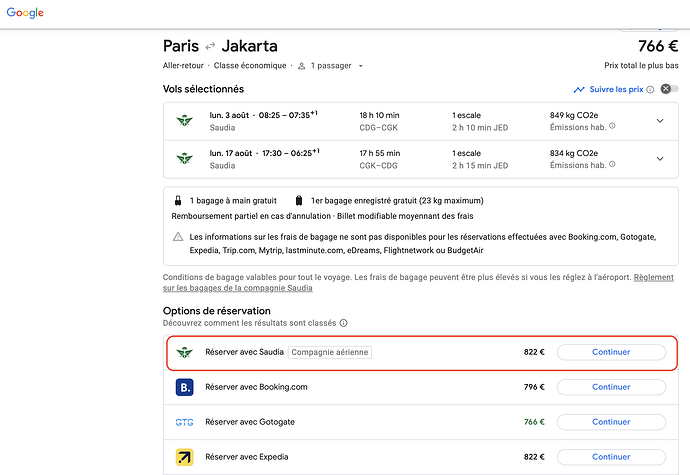Click the 18 h 10 min duration

pyautogui.click(x=379, y=115)
